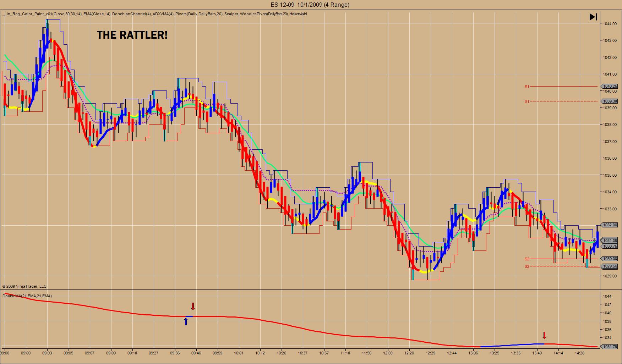The width and height of the screenshot is (622, 364).
Task: Click the 12:08 time axis label
Action: (x=388, y=353)
